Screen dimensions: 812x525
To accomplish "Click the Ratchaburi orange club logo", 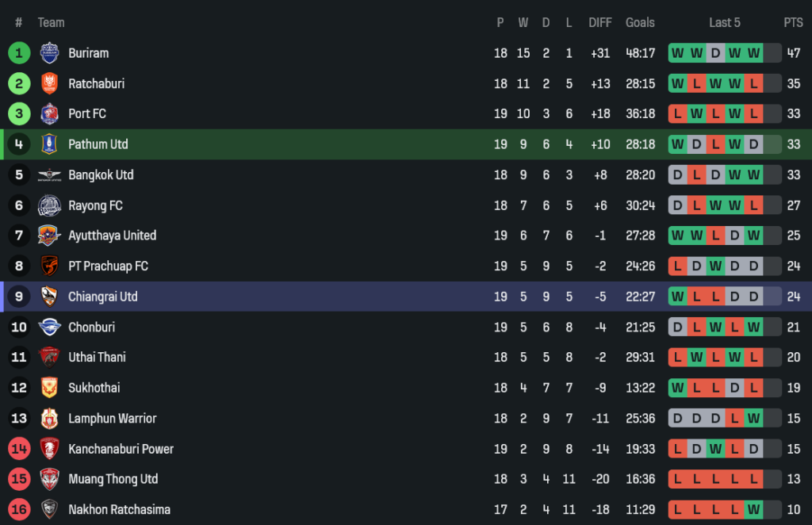I will pyautogui.click(x=49, y=83).
